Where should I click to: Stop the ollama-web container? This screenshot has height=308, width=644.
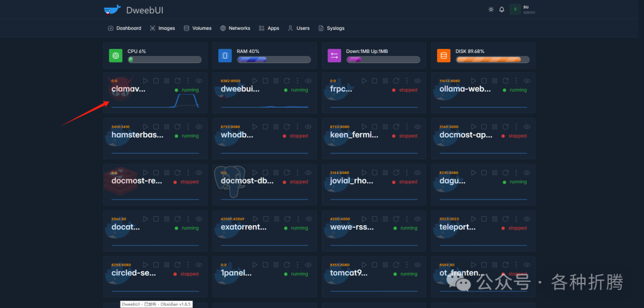pyautogui.click(x=484, y=81)
